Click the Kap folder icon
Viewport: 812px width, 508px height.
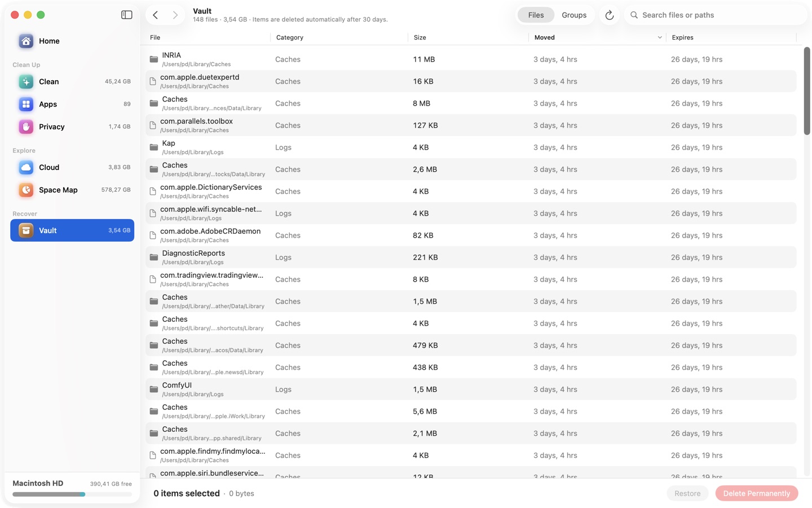[153, 147]
